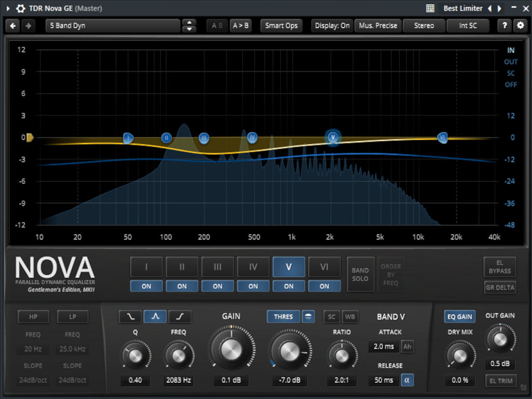The height and width of the screenshot is (399, 532).
Task: Open the FL Studio plugin options gear
Action: click(x=21, y=8)
